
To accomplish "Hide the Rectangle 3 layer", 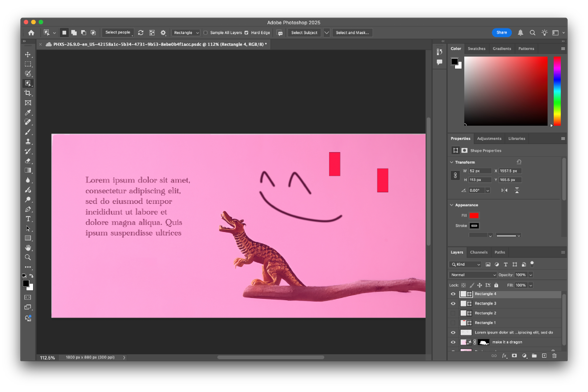I will pos(453,303).
